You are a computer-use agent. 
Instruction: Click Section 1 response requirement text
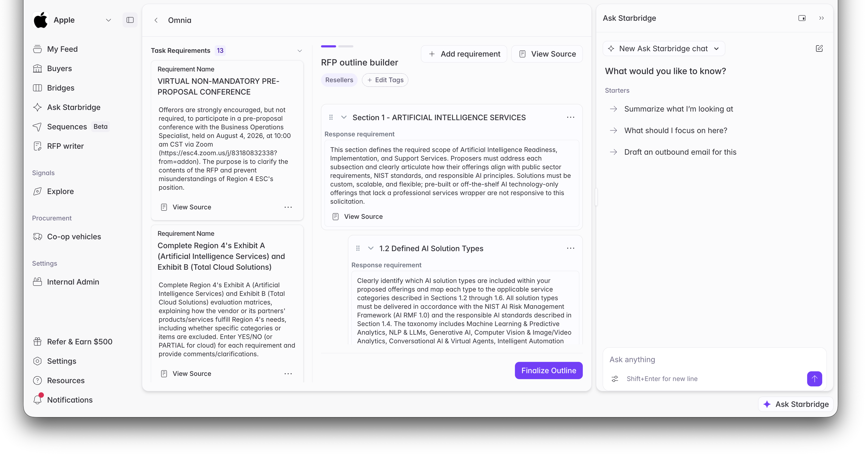[x=450, y=176]
